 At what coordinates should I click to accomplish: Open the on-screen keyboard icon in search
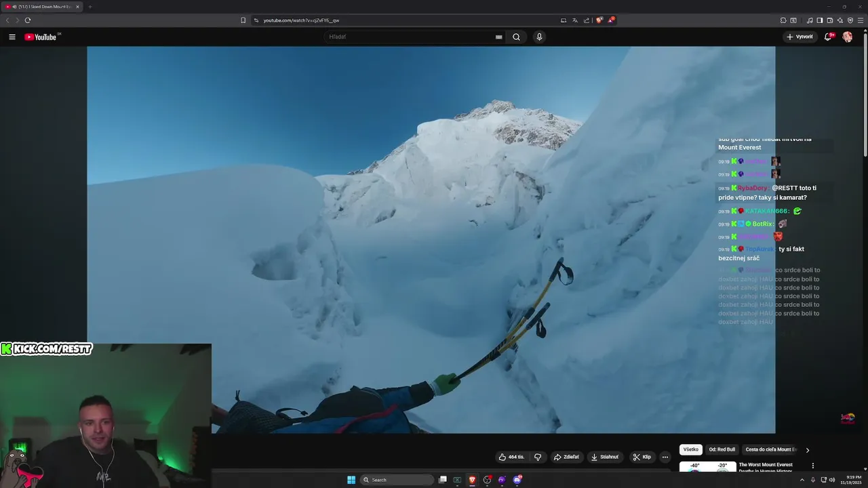499,37
